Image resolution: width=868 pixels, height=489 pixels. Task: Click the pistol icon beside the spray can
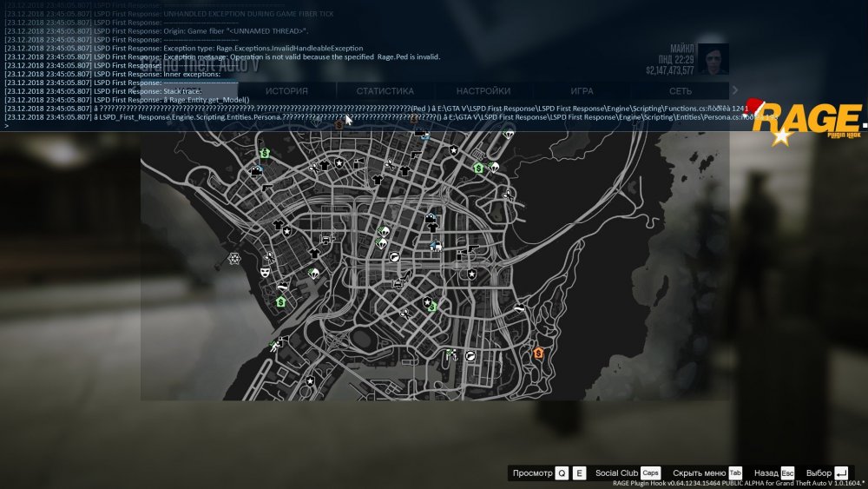coord(473,250)
